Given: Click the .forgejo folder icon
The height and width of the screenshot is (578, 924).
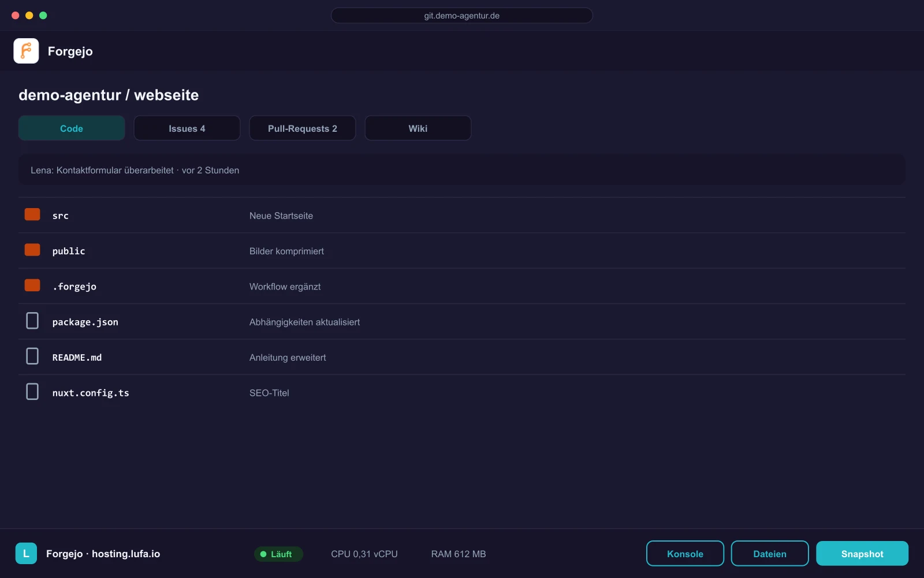Looking at the screenshot, I should [x=32, y=285].
